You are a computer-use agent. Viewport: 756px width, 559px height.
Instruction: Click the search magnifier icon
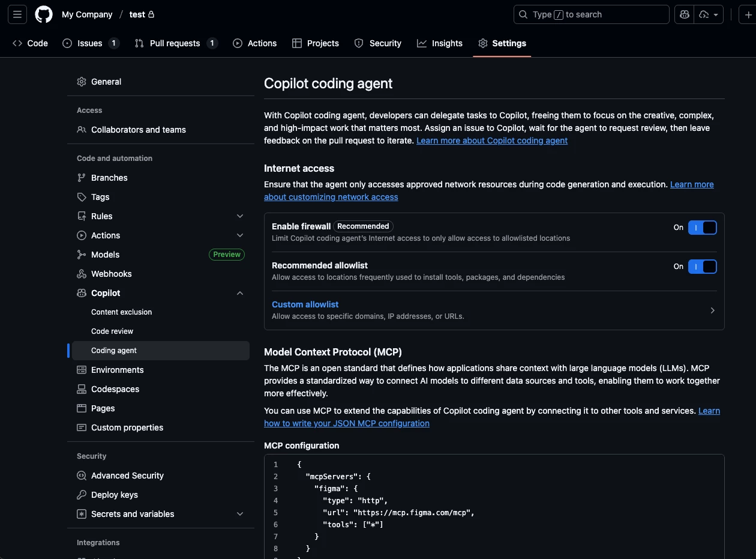[x=523, y=14]
